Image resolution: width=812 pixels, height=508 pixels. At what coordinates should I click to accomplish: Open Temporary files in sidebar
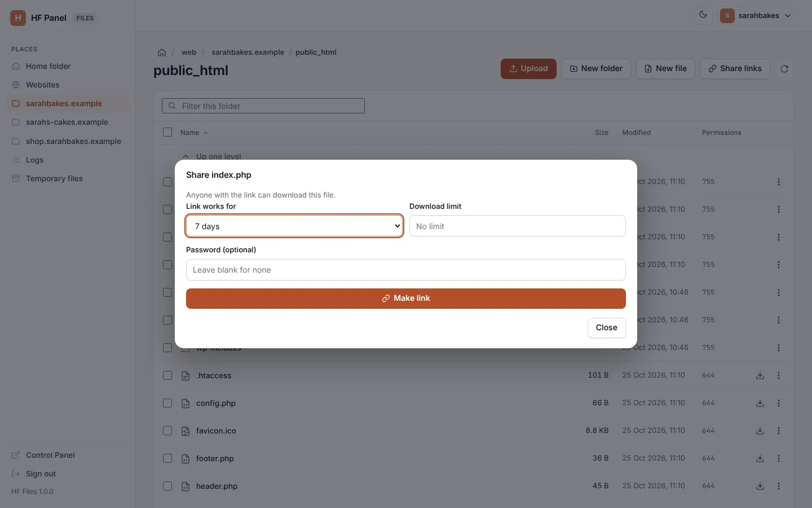[x=68, y=178]
